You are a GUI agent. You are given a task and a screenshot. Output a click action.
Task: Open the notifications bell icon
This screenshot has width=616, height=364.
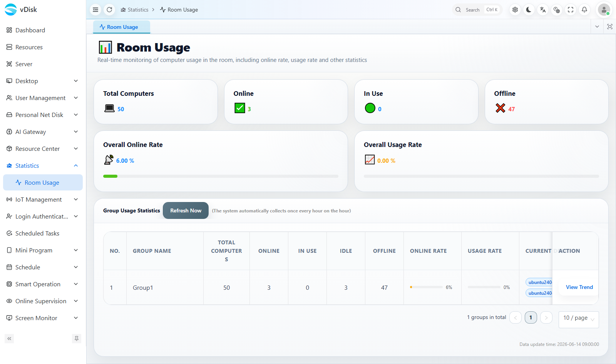pyautogui.click(x=584, y=10)
